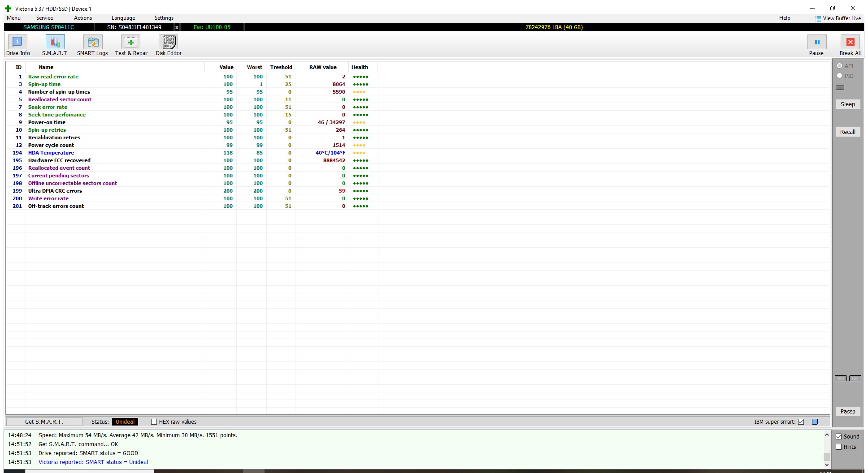This screenshot has width=868, height=473.
Task: Select the Raw read error rate row
Action: point(192,77)
